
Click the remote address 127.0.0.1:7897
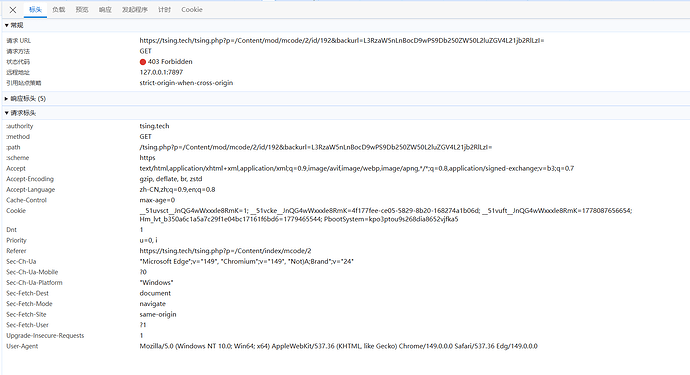(x=161, y=72)
